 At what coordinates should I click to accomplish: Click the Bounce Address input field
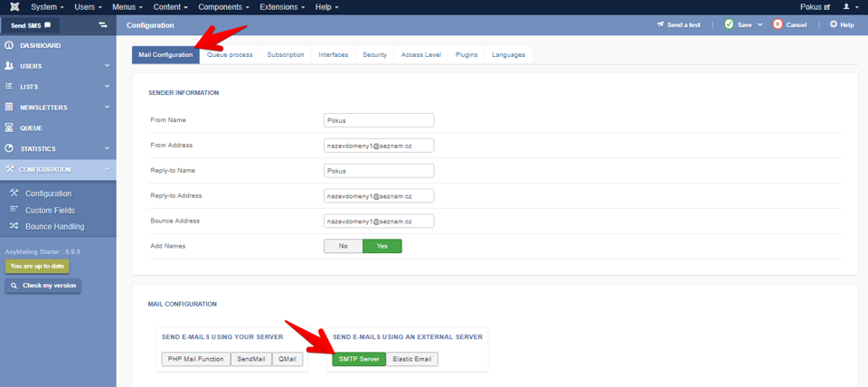tap(379, 221)
